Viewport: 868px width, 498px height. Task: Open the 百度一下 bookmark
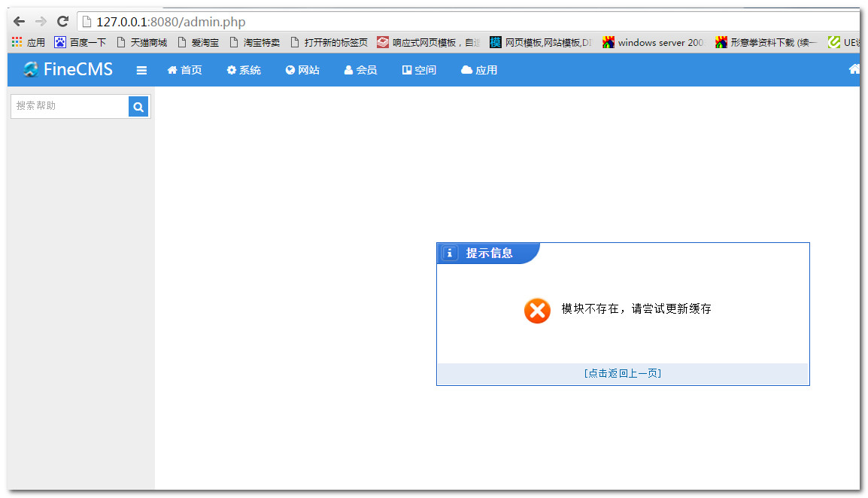coord(80,43)
